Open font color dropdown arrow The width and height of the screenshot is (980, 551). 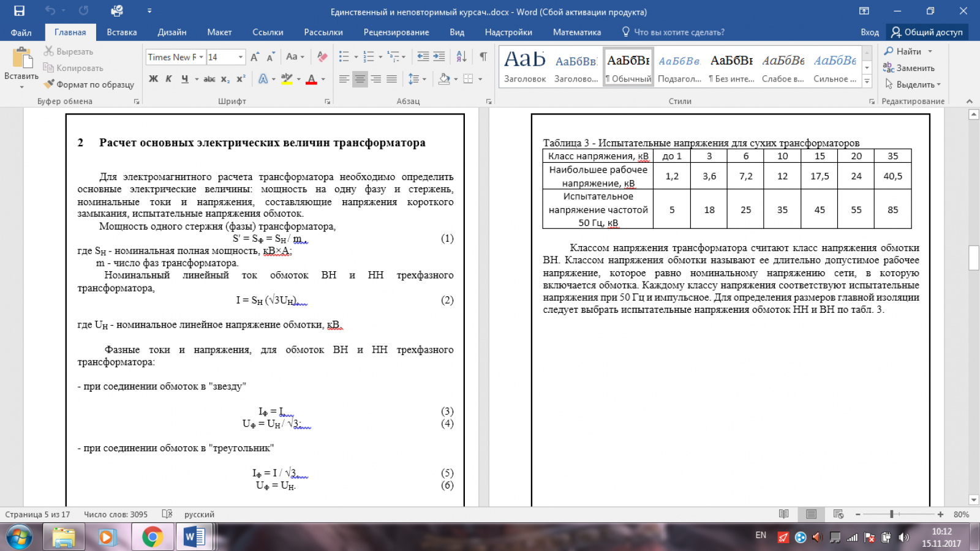323,79
